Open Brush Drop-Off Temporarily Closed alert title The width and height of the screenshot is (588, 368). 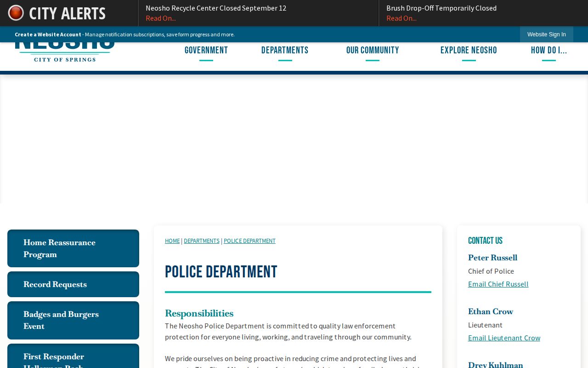[x=441, y=8]
